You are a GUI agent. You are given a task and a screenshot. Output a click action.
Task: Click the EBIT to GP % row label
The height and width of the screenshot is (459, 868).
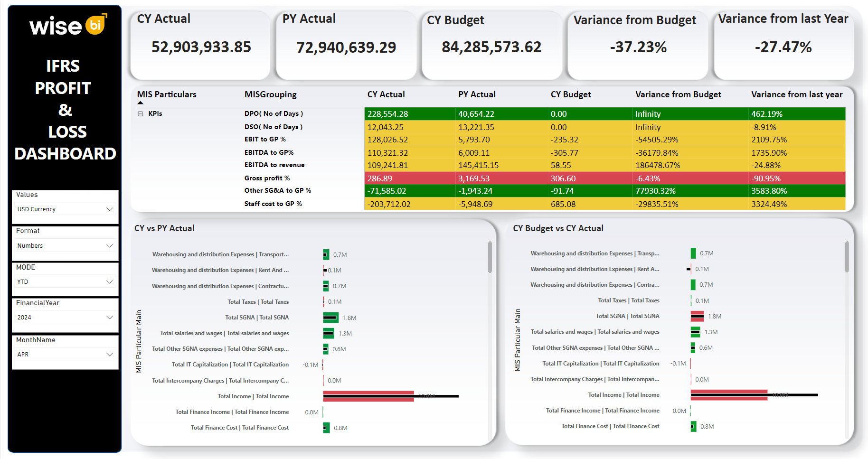click(x=265, y=140)
